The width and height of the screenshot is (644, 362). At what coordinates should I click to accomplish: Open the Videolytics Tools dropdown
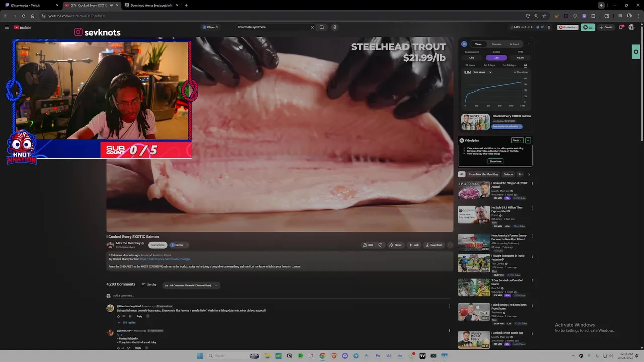[517, 140]
